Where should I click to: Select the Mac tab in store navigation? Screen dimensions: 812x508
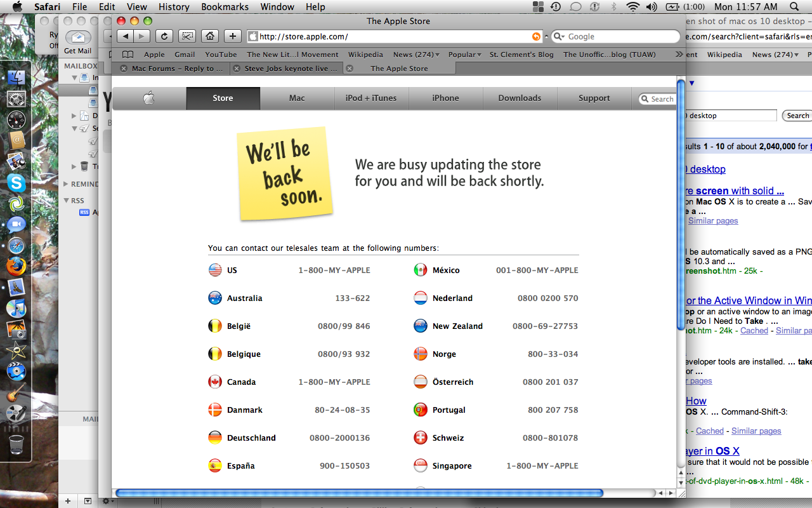pyautogui.click(x=297, y=98)
